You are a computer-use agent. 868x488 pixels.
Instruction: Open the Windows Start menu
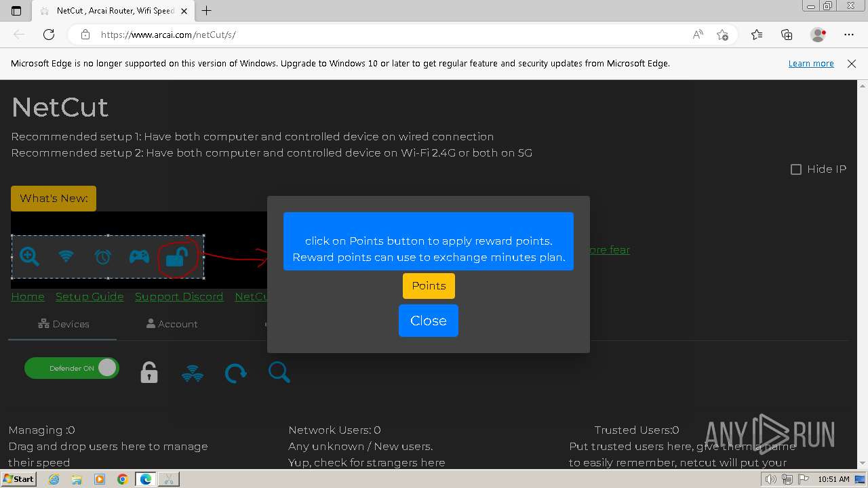point(19,479)
